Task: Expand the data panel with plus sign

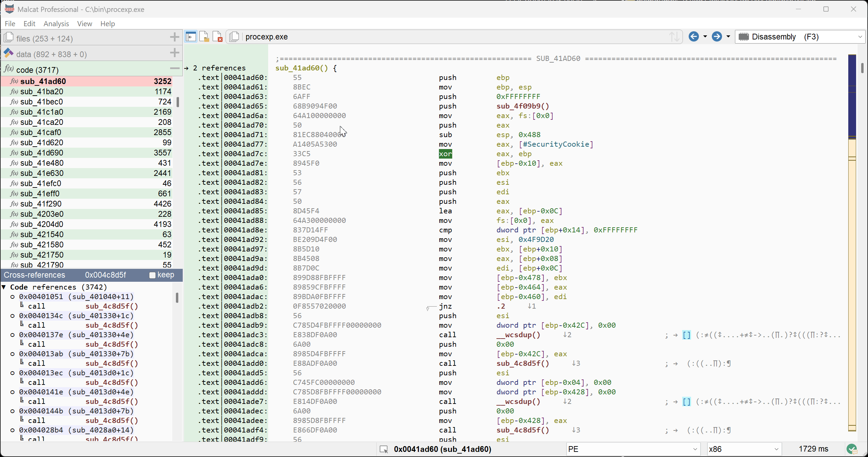Action: coord(175,53)
